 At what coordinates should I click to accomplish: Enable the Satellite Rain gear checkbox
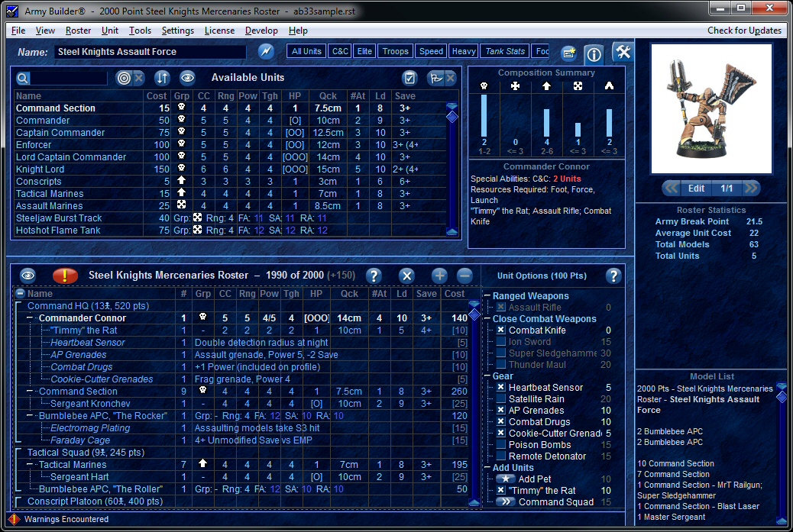coord(501,399)
